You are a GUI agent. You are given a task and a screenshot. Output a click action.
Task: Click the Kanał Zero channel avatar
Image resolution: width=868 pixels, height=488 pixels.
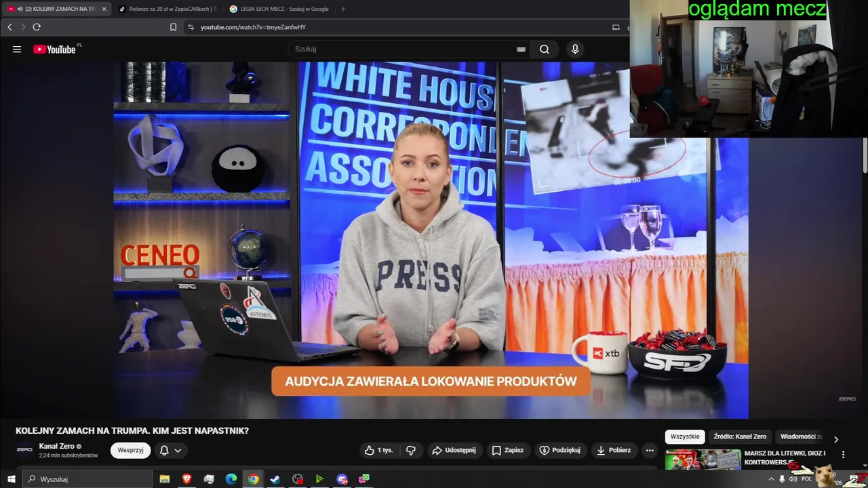click(x=24, y=450)
